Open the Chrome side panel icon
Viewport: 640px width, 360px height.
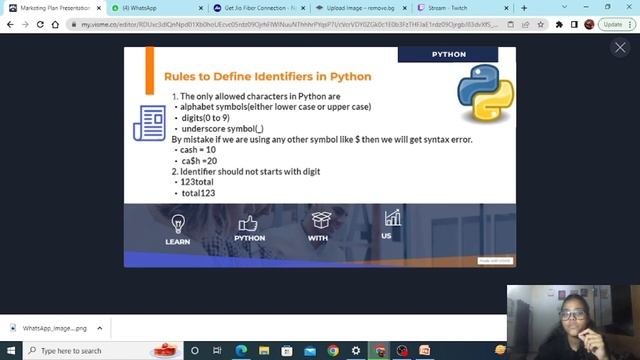(x=574, y=24)
